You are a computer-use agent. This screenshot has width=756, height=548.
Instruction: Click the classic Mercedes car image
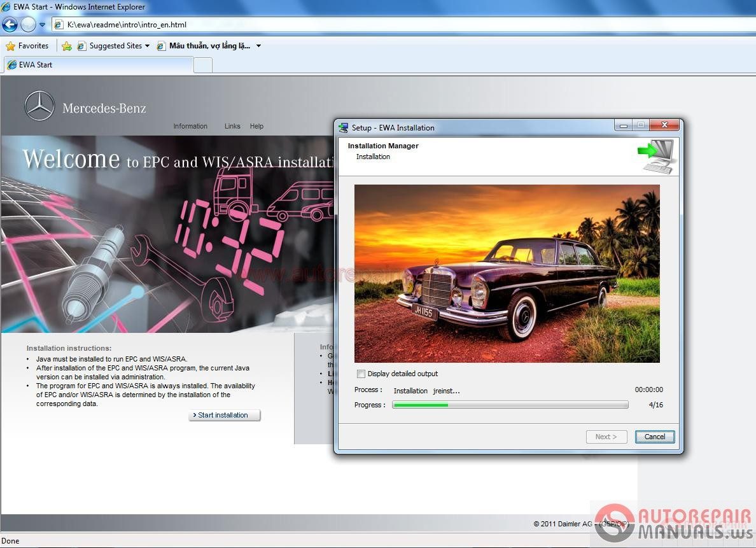point(507,274)
